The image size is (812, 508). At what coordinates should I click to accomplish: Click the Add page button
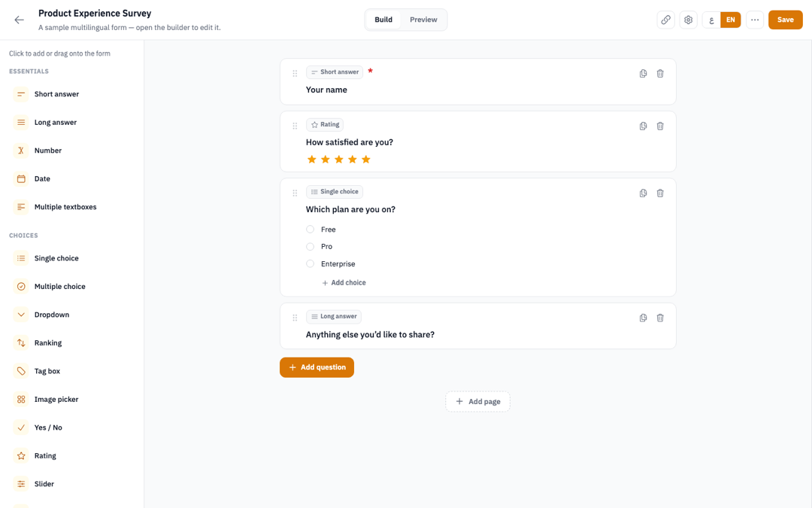click(477, 402)
